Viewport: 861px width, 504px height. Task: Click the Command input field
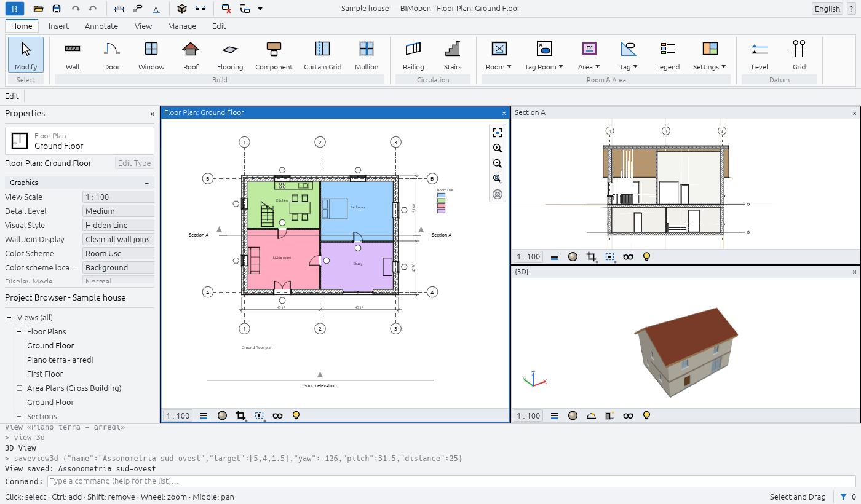[451, 481]
